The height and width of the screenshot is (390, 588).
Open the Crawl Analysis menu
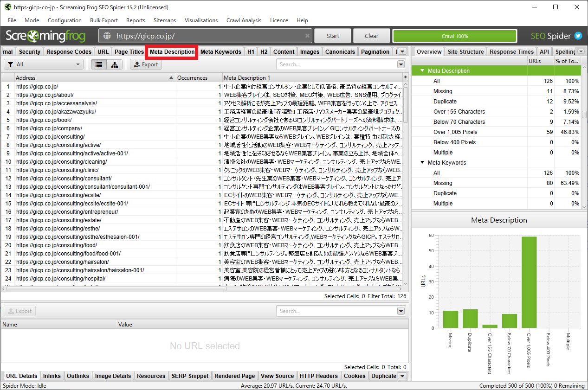coord(244,20)
